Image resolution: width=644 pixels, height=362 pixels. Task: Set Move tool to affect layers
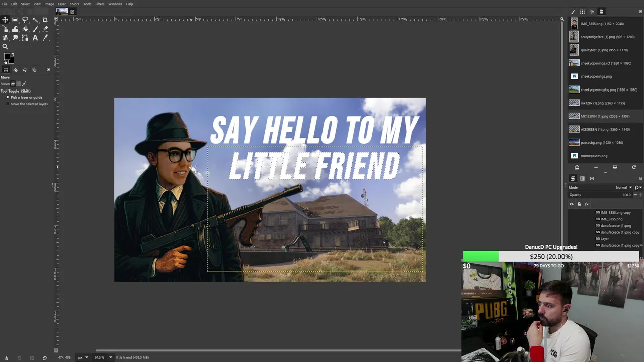[x=13, y=84]
